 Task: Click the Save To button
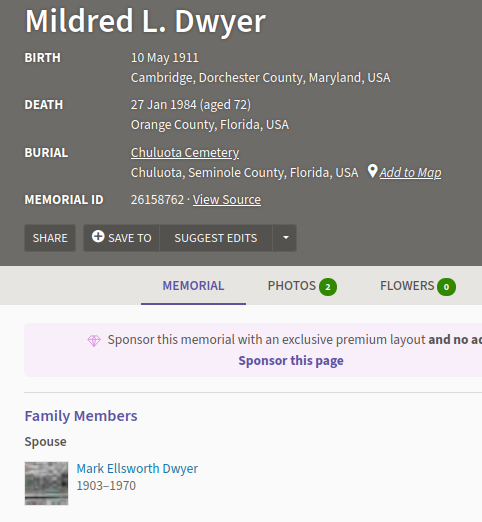point(121,238)
